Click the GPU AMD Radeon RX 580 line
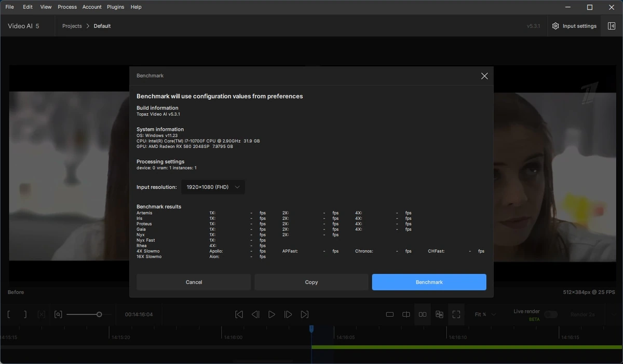 (185, 147)
